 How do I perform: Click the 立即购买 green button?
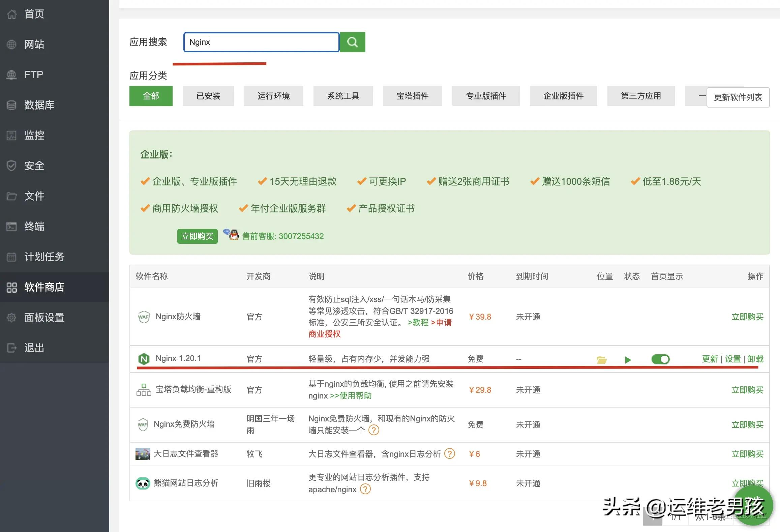coord(197,236)
